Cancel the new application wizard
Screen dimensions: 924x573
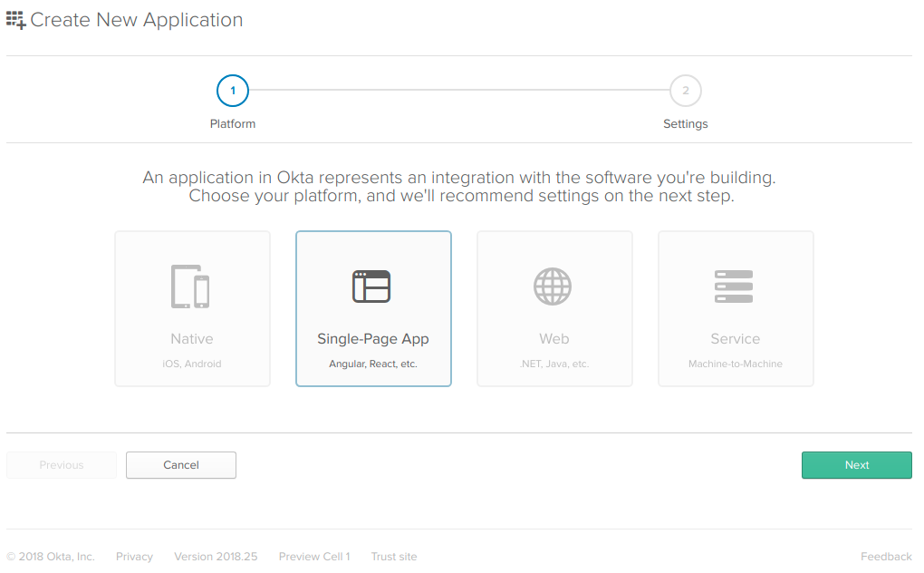click(181, 465)
